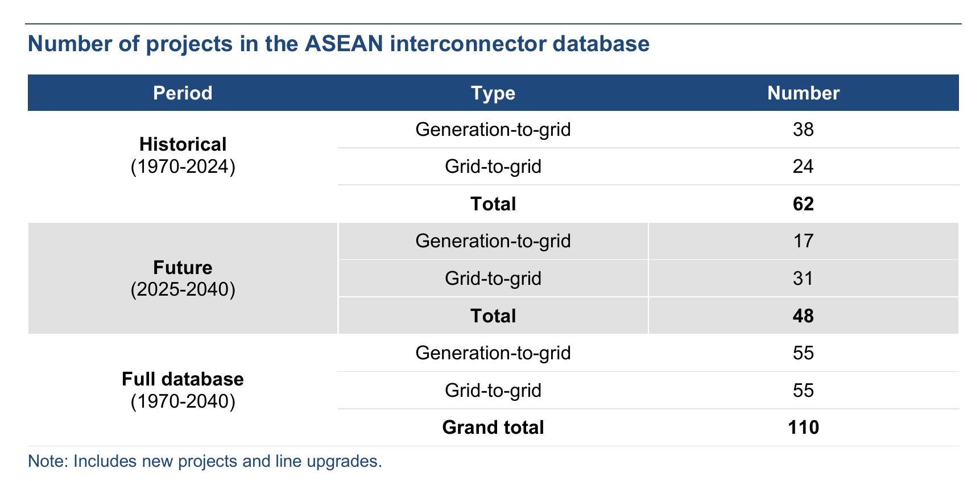Screen dimensions: 980x481
Task: Select the Number column header
Action: [x=803, y=93]
